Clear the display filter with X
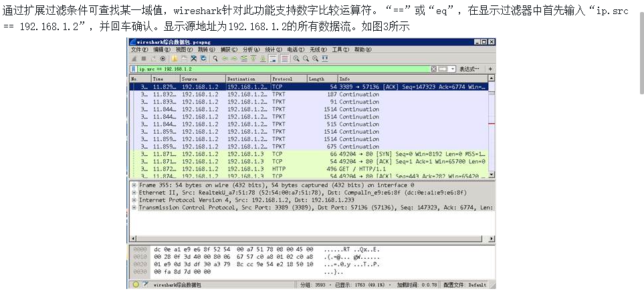 [x=434, y=69]
